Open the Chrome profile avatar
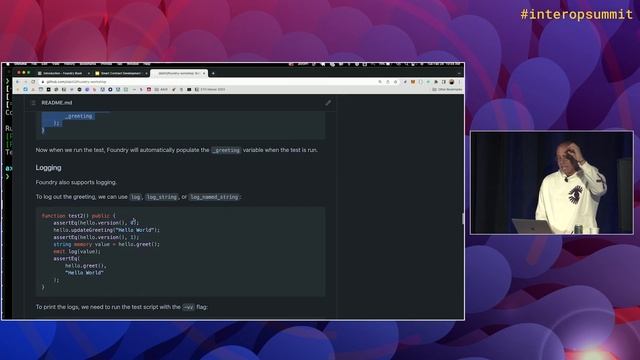The image size is (640, 360). (452, 82)
